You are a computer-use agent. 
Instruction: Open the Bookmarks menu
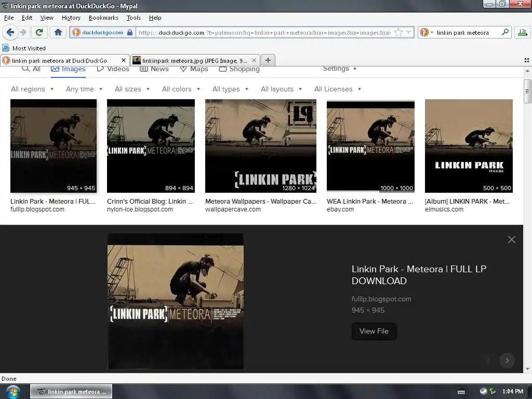[x=103, y=18]
